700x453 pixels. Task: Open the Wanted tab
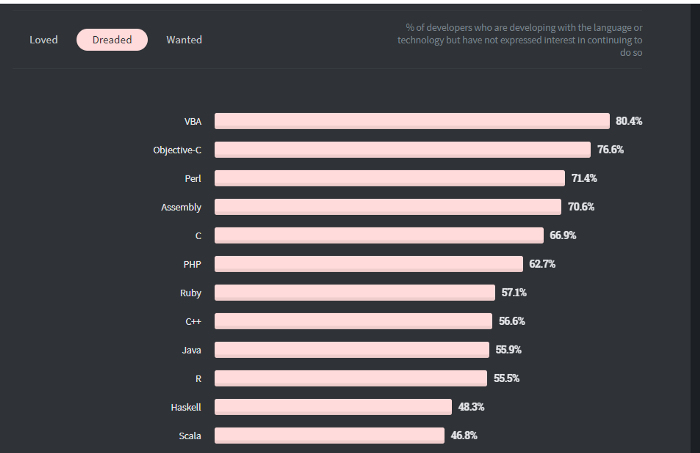184,40
